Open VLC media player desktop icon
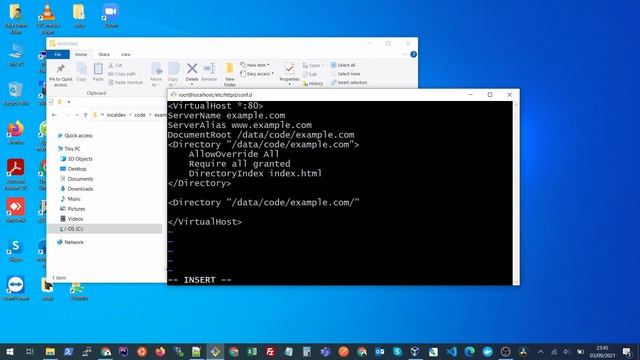Viewport: 640px width, 360px height. click(x=48, y=18)
